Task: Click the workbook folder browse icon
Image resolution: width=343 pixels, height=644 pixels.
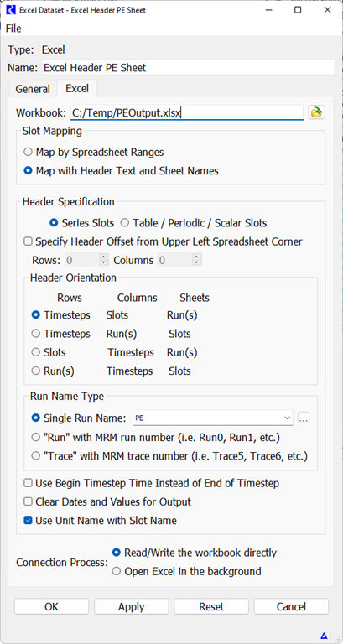Action: tap(316, 112)
